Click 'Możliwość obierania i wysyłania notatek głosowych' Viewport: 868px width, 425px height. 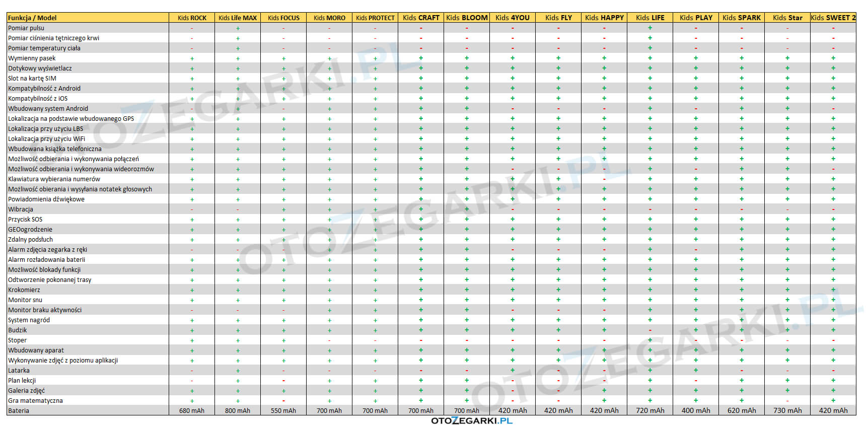tap(80, 189)
